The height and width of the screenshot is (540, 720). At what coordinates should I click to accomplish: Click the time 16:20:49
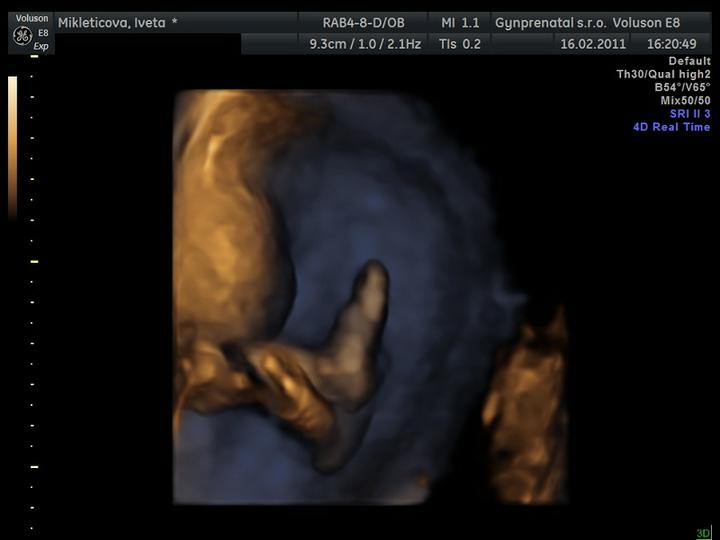coord(671,44)
